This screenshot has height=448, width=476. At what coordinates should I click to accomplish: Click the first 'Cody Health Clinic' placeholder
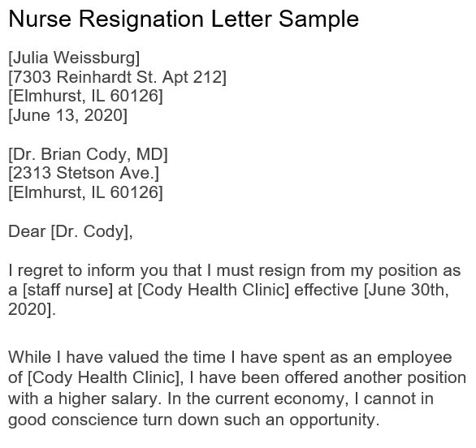click(x=214, y=290)
